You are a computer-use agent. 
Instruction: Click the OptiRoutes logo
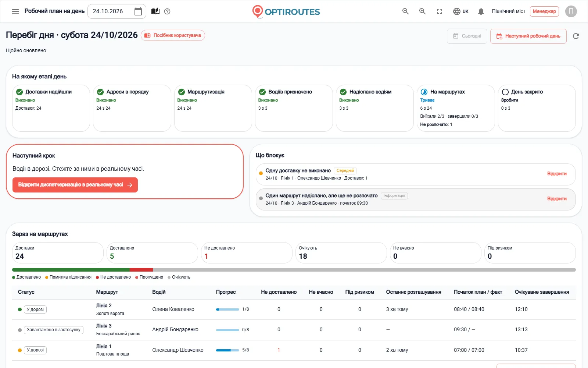click(x=286, y=11)
